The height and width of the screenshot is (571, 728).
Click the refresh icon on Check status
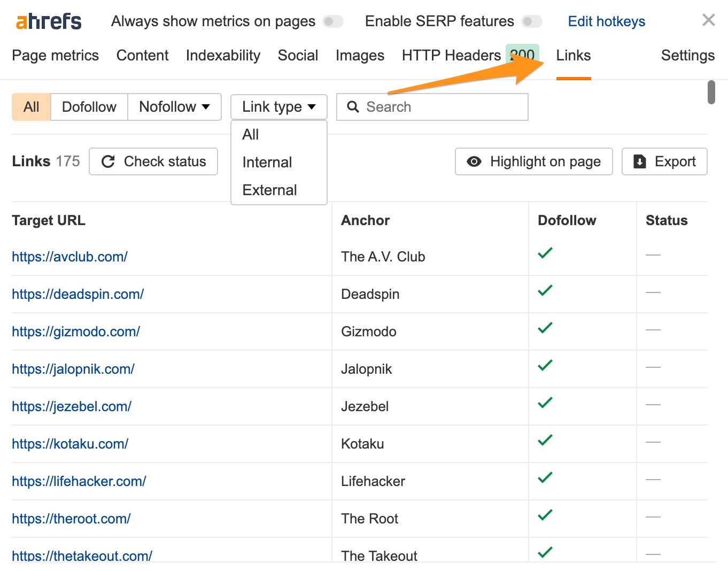(109, 161)
